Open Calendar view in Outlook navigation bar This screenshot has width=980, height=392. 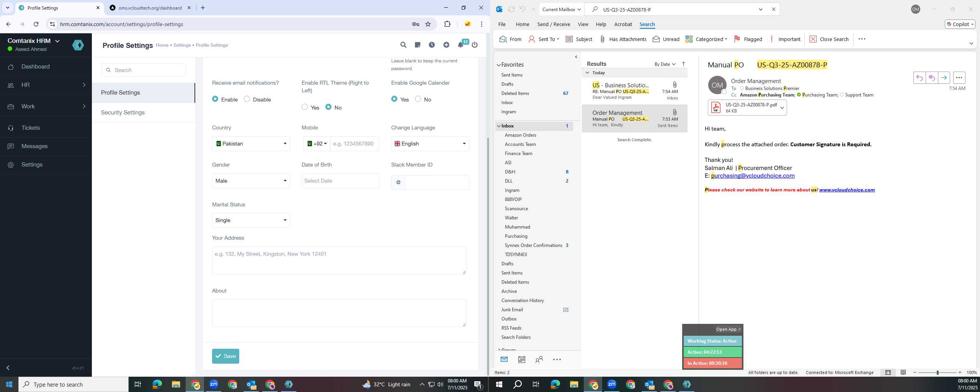(x=521, y=359)
